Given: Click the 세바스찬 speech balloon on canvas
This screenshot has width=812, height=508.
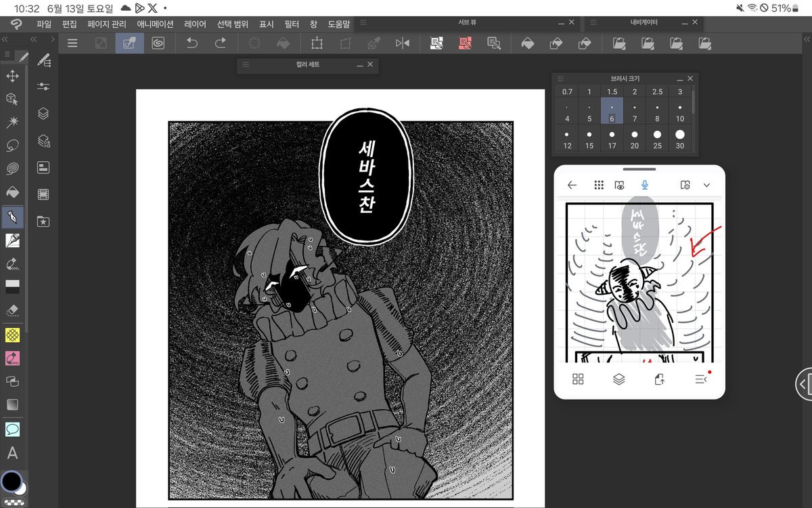Looking at the screenshot, I should [x=365, y=177].
